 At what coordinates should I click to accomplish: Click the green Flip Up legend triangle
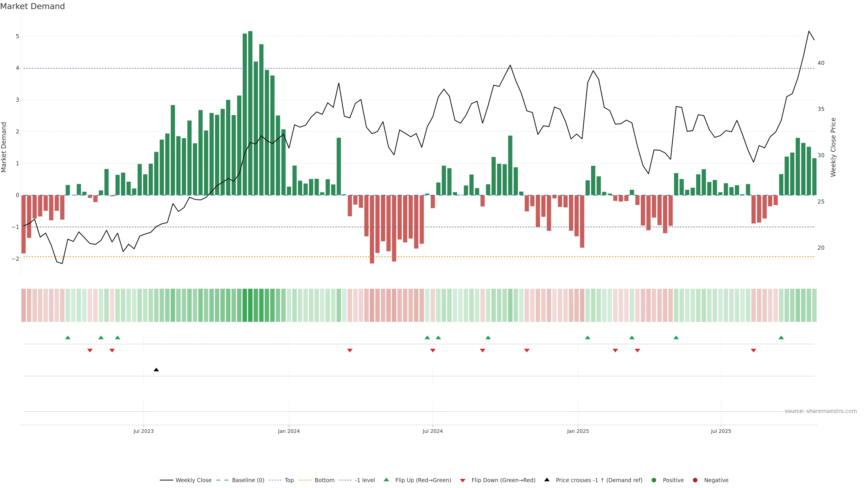pyautogui.click(x=386, y=480)
